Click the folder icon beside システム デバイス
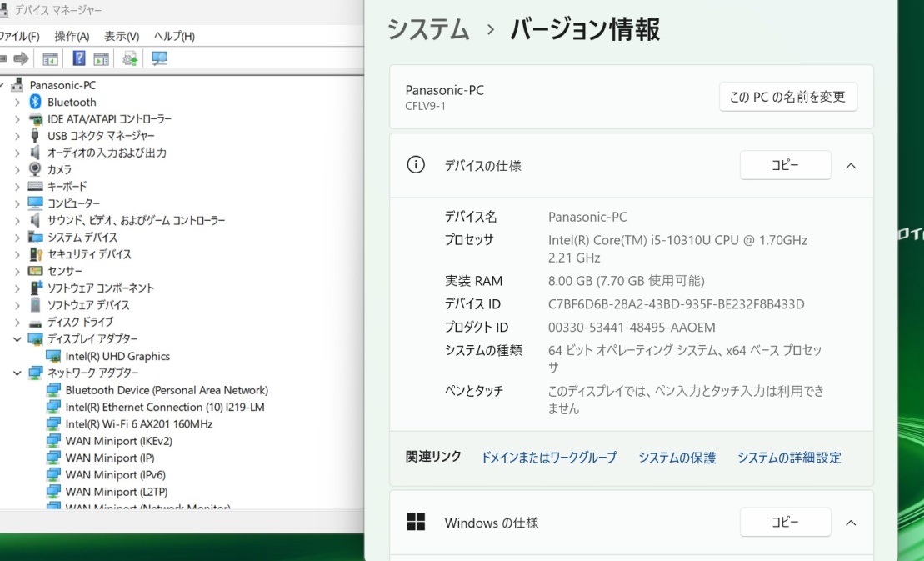Image resolution: width=924 pixels, height=561 pixels. point(35,238)
